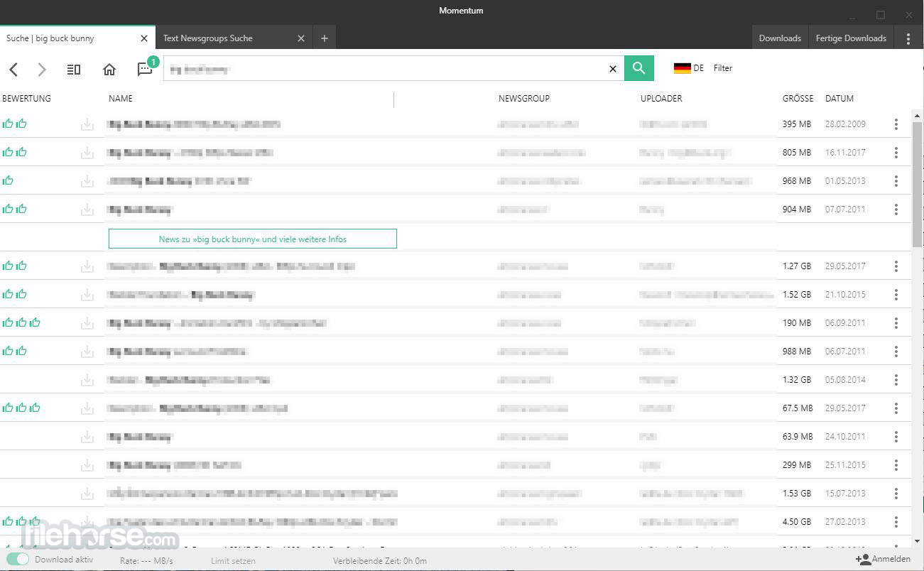The image size is (924, 571).
Task: Open options menu for the 15.07.2013 row
Action: coord(896,494)
